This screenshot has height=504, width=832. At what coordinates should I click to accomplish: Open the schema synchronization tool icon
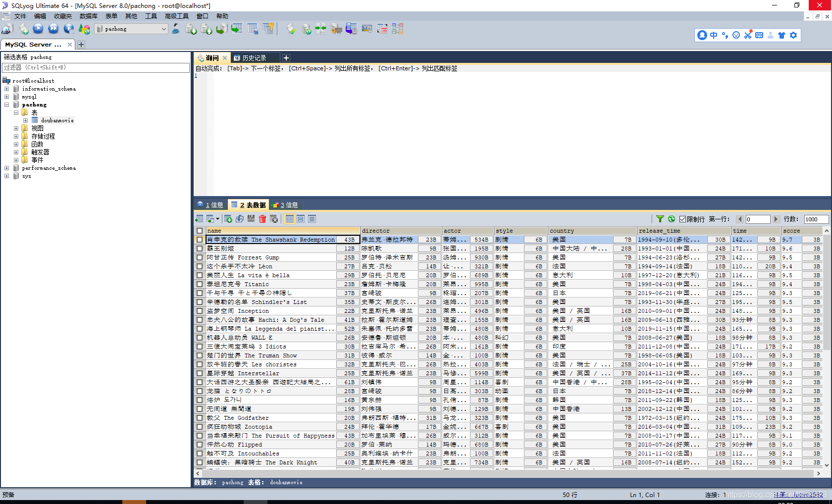(x=321, y=29)
